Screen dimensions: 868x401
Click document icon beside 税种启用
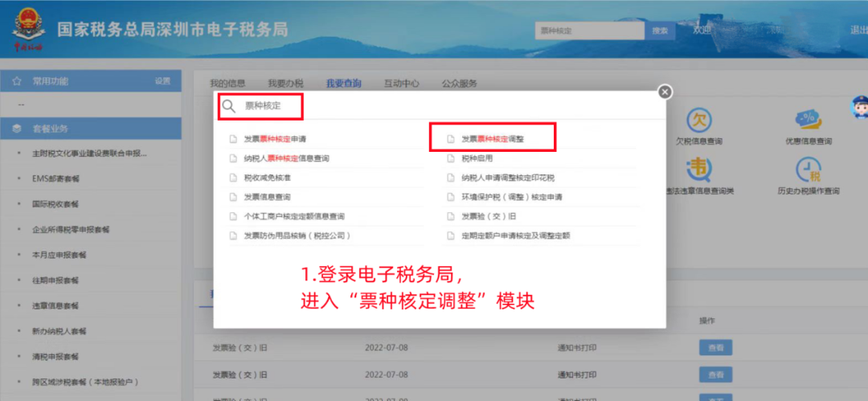[x=451, y=158]
